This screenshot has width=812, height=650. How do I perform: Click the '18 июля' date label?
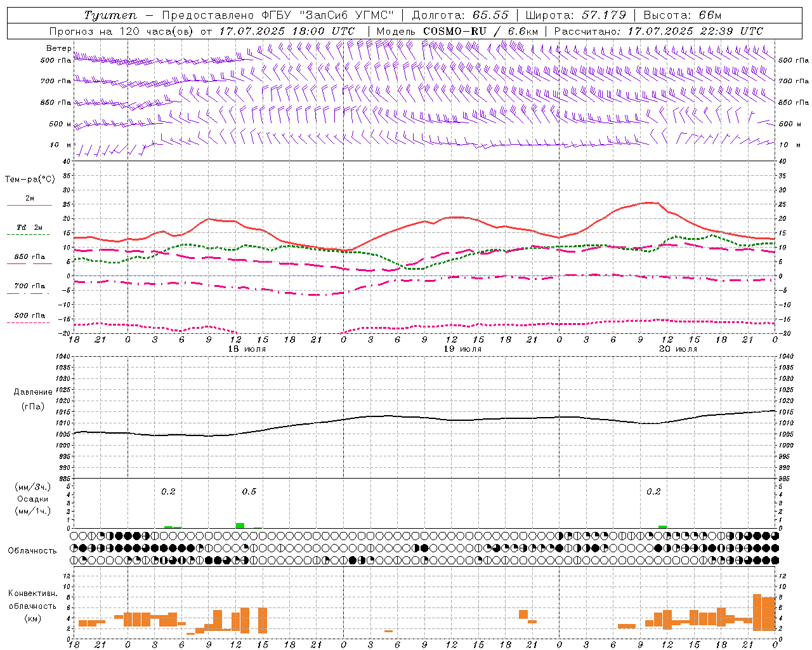[247, 349]
